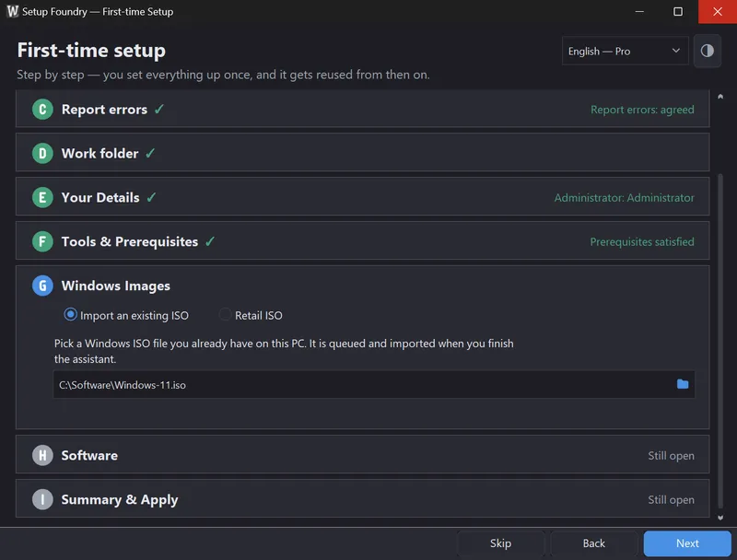This screenshot has width=737, height=560.
Task: Click the Back button
Action: coord(593,543)
